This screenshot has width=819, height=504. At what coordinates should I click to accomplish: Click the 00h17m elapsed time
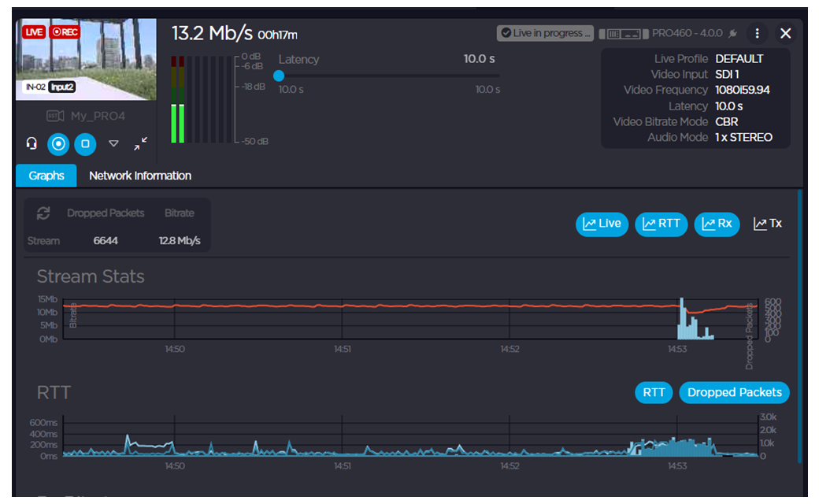point(277,35)
